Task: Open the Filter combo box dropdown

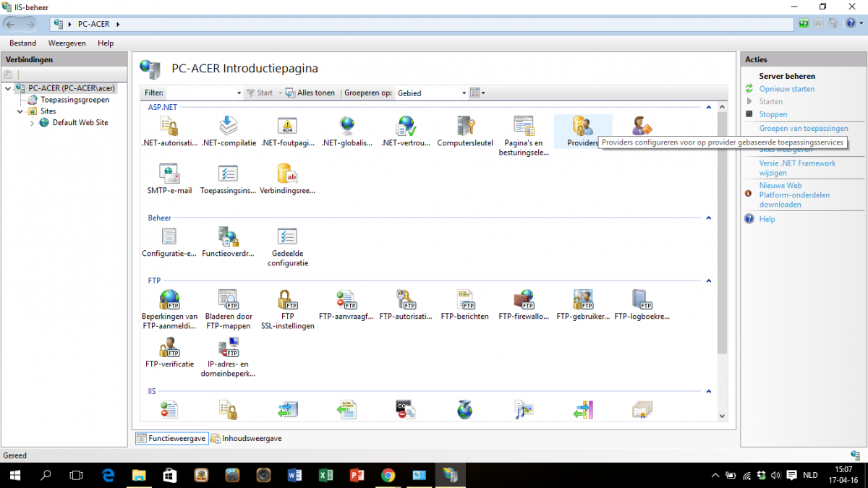Action: pyautogui.click(x=239, y=93)
